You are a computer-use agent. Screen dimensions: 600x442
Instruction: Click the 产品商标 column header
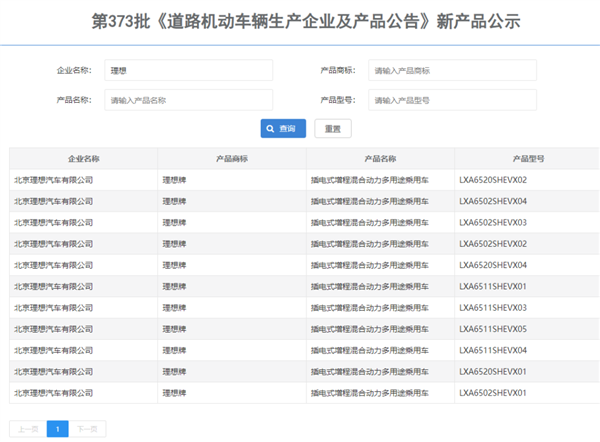(232, 159)
